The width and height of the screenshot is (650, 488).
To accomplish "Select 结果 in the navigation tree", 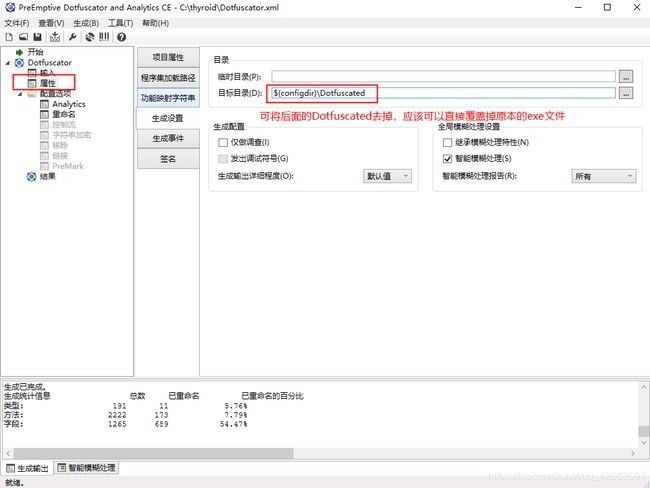I will pyautogui.click(x=48, y=177).
